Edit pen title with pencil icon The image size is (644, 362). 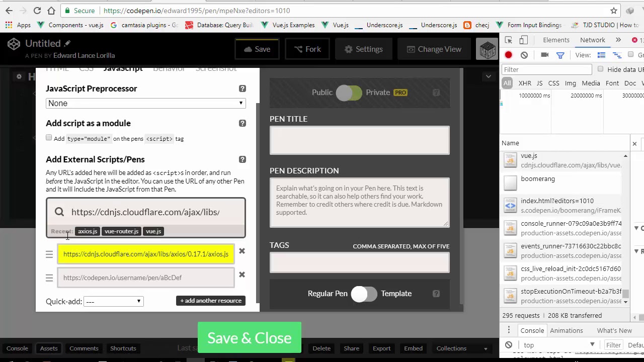tap(67, 44)
